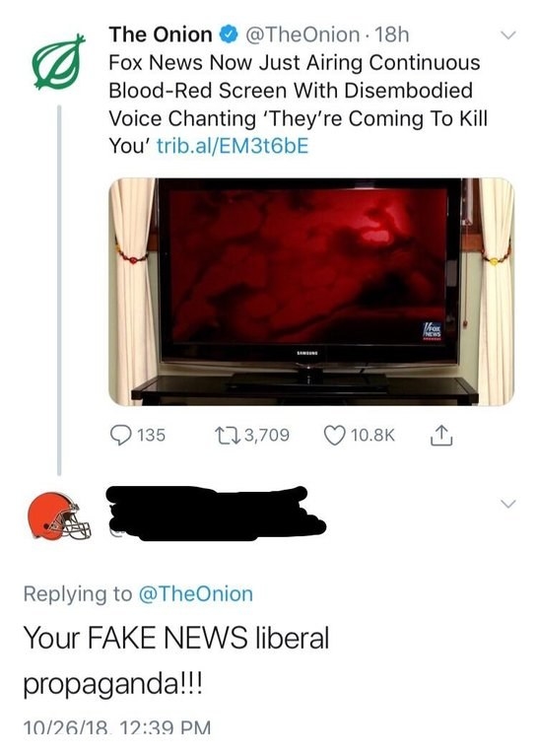Open the trib.al/EM3t6bE link

pos(233,146)
